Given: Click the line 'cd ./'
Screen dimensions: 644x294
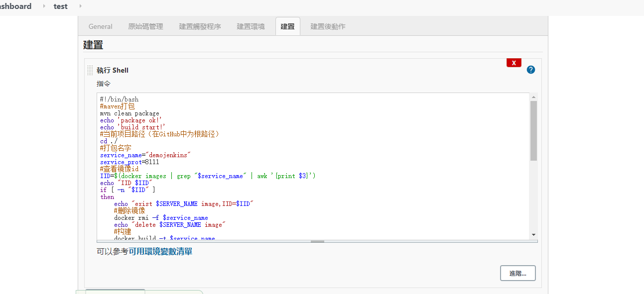Looking at the screenshot, I should (x=109, y=141).
